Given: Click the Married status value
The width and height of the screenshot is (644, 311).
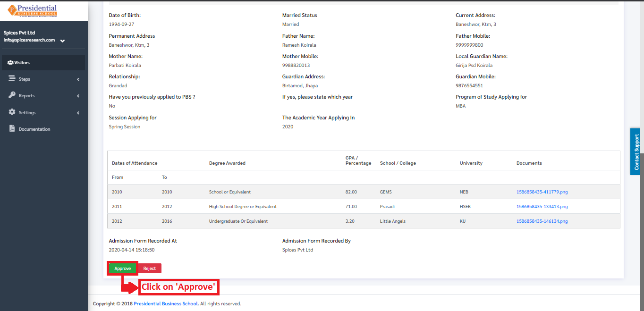Looking at the screenshot, I should tap(291, 25).
